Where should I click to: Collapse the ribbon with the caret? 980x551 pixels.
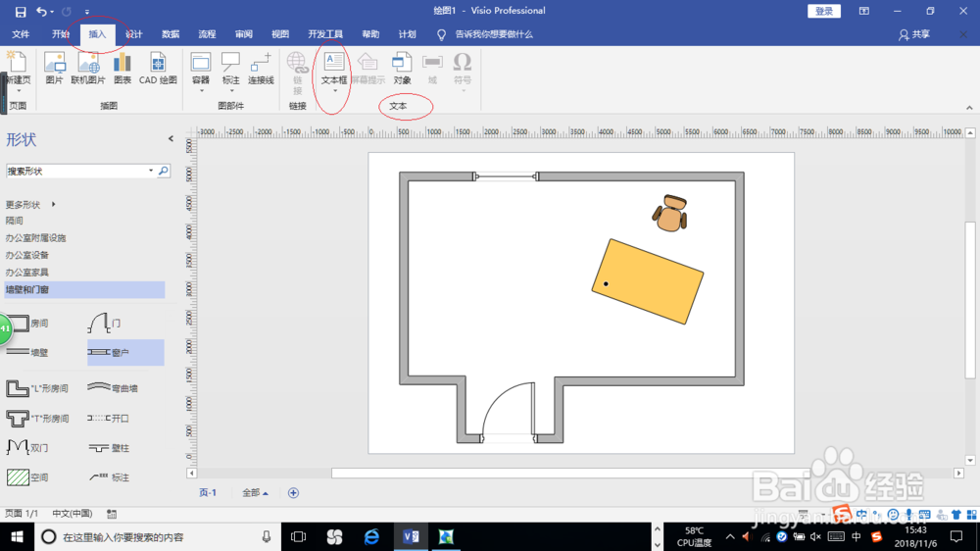coord(969,108)
